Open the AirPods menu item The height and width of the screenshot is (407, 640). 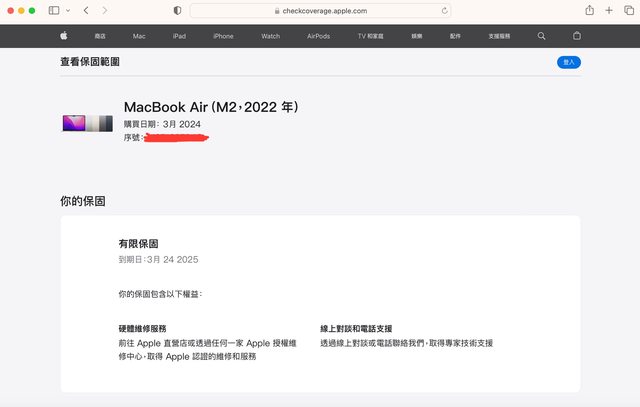click(318, 36)
